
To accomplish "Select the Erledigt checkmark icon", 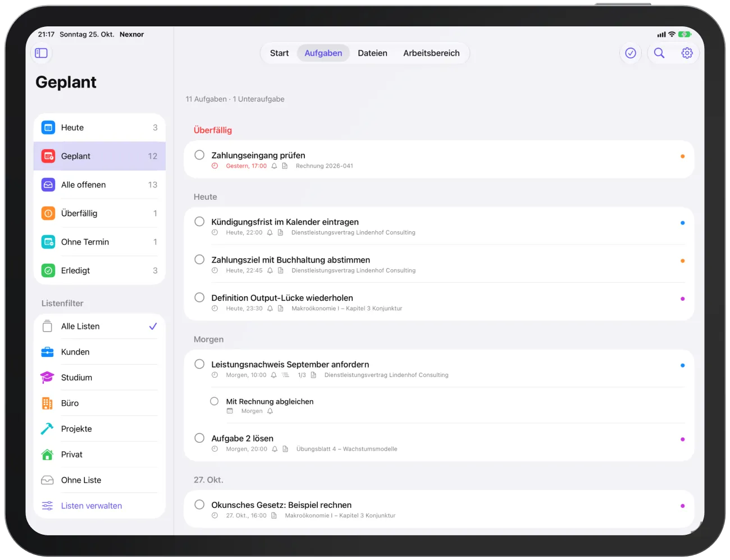I will click(x=48, y=271).
